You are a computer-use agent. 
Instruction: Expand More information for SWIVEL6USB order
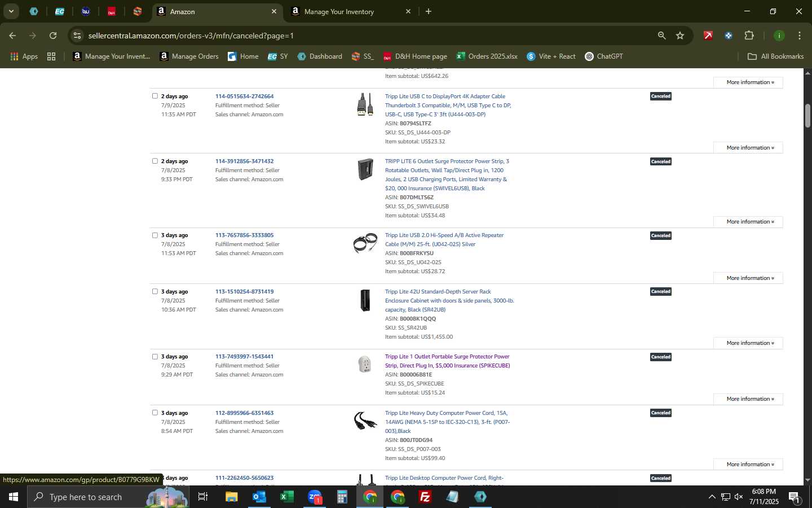click(x=748, y=221)
